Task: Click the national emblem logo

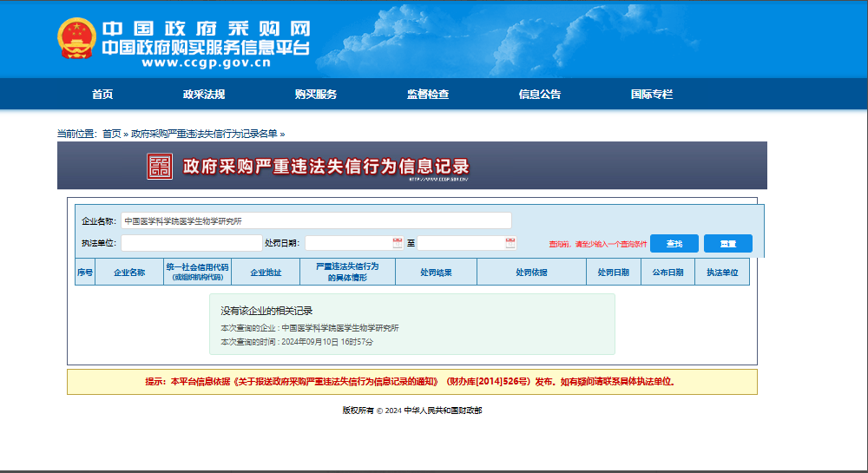Action: tap(76, 39)
